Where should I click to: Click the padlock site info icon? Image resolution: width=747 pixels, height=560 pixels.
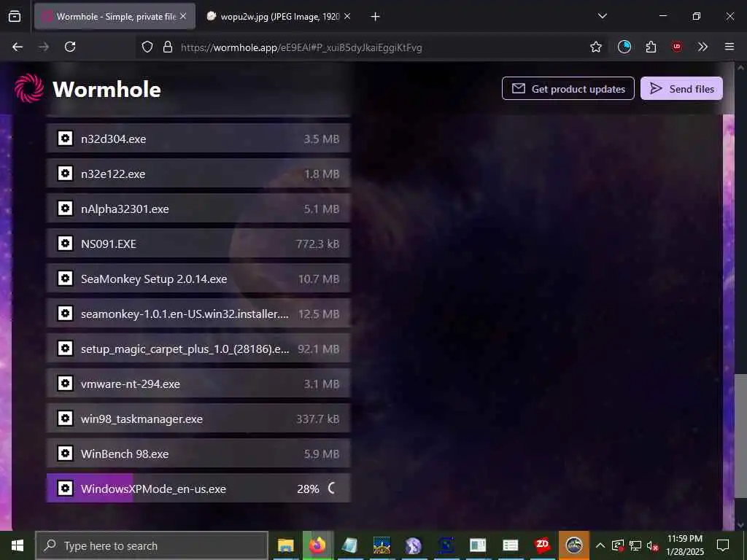[x=167, y=47]
